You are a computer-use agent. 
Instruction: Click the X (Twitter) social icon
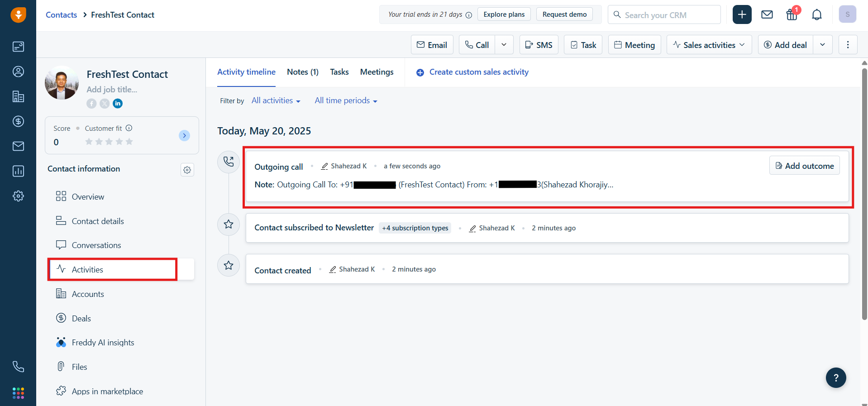[105, 104]
